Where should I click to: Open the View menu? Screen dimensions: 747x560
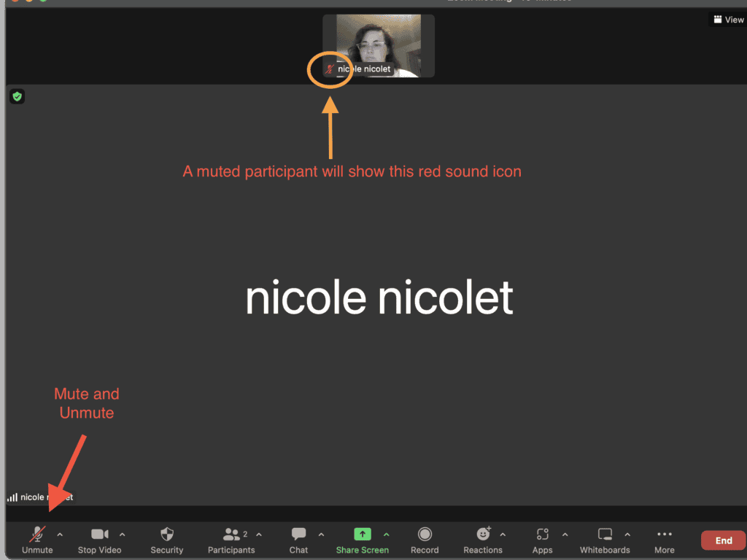727,20
